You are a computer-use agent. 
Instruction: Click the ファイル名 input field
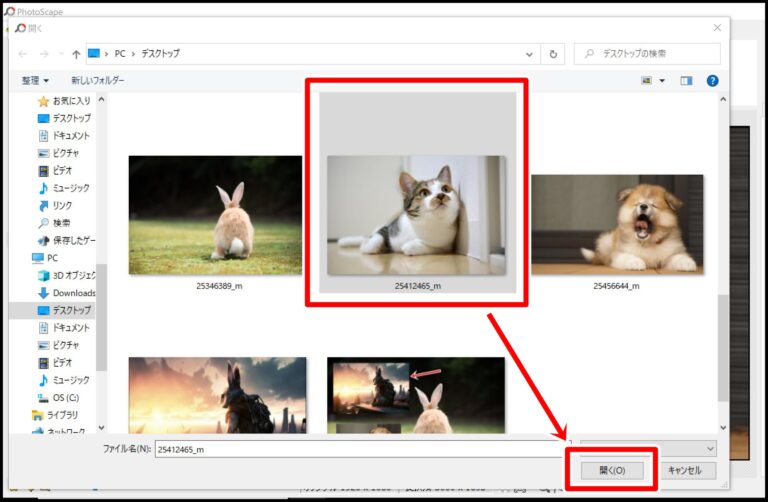point(362,449)
